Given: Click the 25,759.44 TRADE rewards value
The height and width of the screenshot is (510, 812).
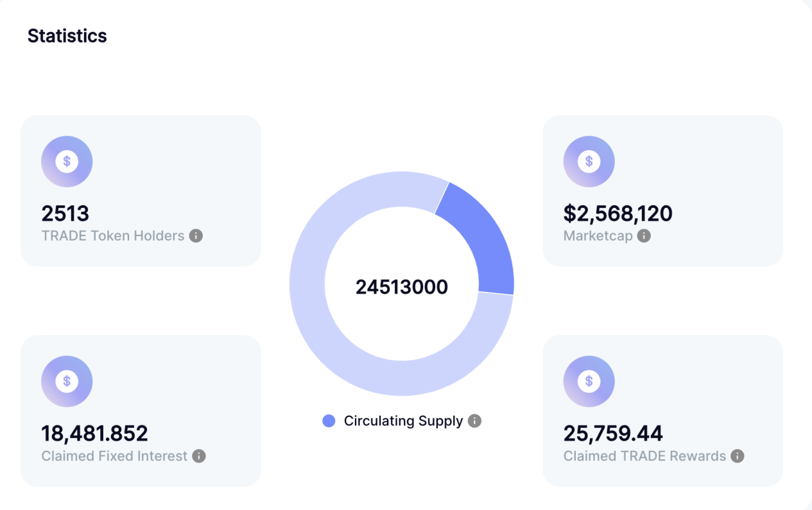Looking at the screenshot, I should tap(613, 434).
